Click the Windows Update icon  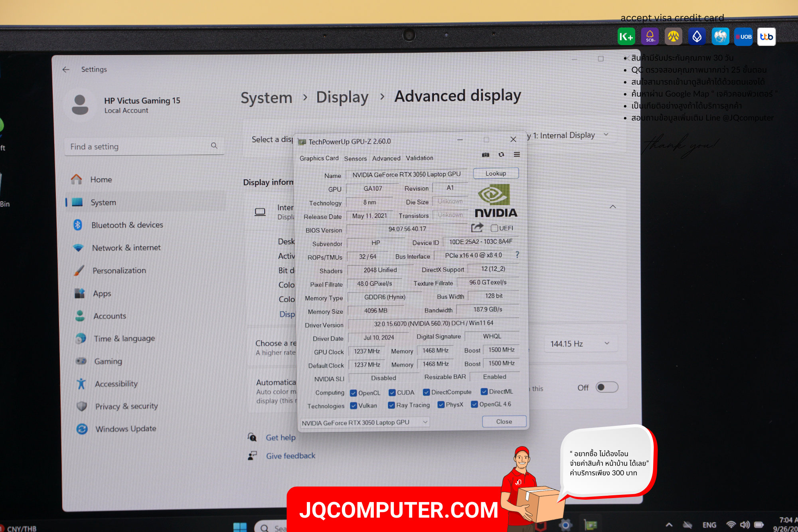point(82,429)
